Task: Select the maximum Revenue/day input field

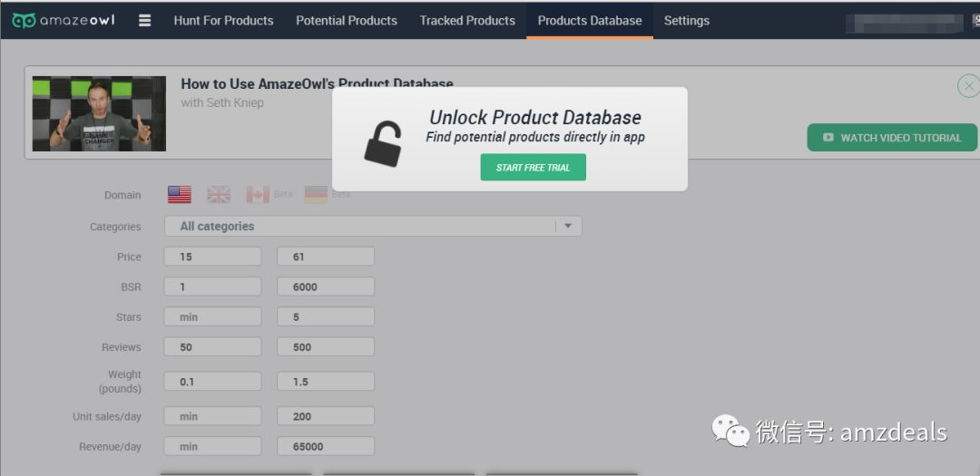Action: 325,446
